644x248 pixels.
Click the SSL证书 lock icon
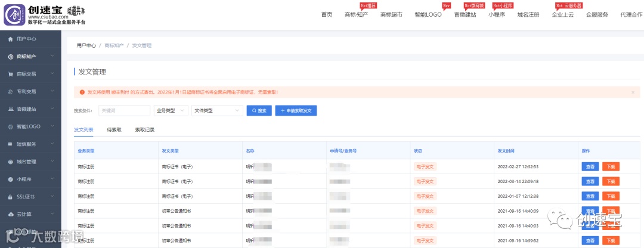[11, 197]
